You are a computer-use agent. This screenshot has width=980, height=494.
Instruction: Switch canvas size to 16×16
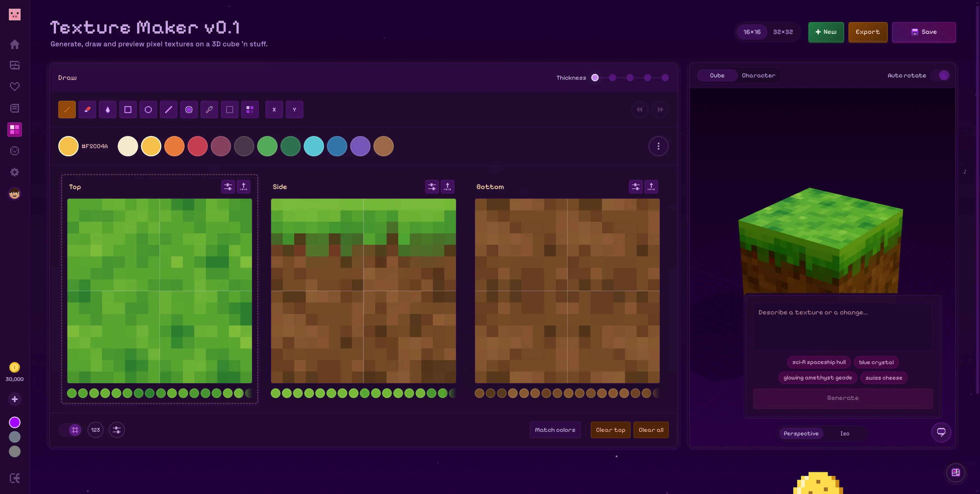(752, 32)
